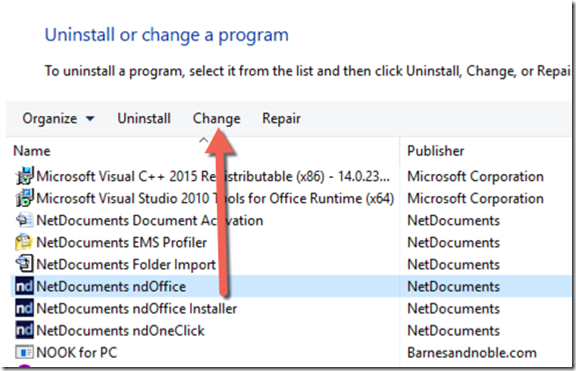Click the Change toolbar button
This screenshot has height=371, width=576.
[x=217, y=119]
